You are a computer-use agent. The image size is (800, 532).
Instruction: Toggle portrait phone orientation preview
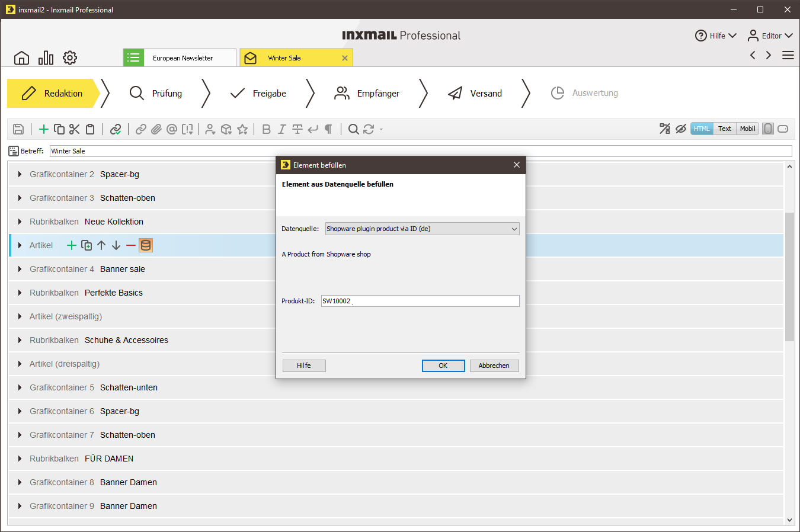pyautogui.click(x=768, y=129)
